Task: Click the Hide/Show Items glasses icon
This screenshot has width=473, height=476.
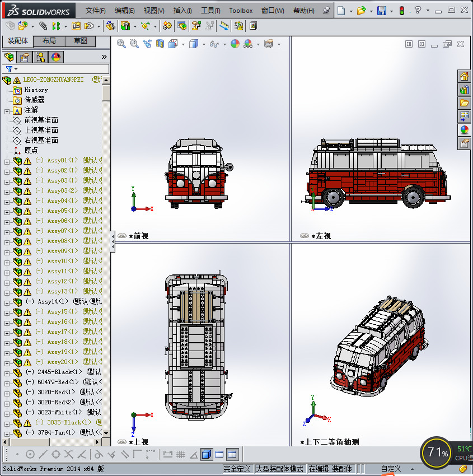Action: click(214, 44)
